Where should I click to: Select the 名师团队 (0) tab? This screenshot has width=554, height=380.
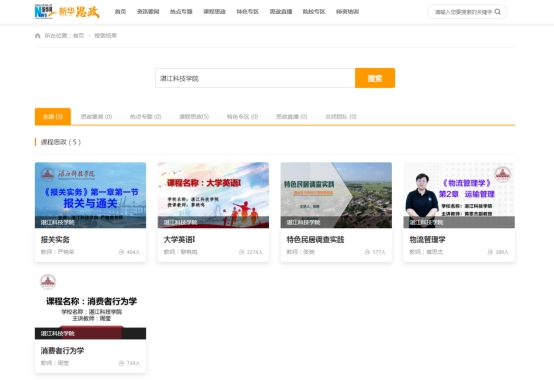tap(341, 117)
